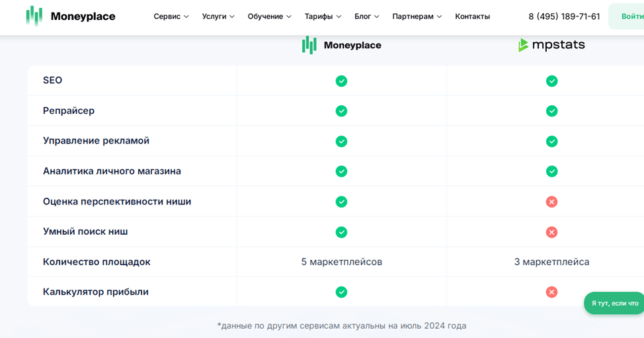
Task: Click the Moneyplace logo above the comparison column
Action: pos(341,45)
